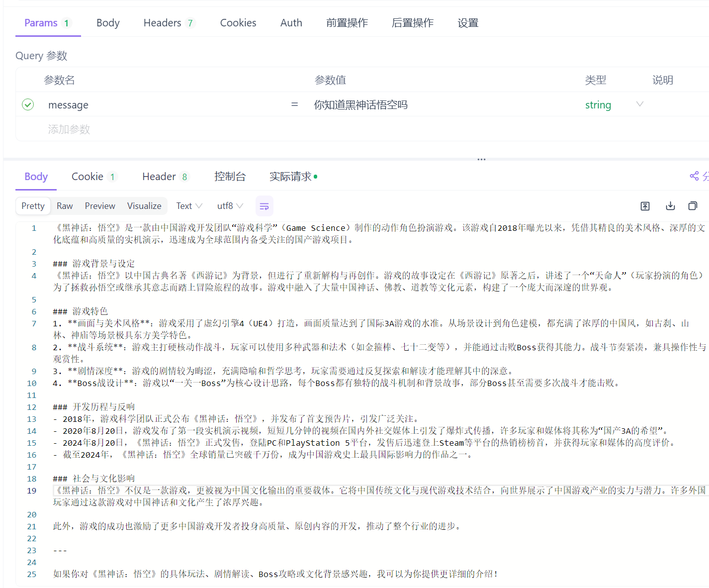This screenshot has height=588, width=709.
Task: Open the utf8 encoding dropdown
Action: (230, 206)
